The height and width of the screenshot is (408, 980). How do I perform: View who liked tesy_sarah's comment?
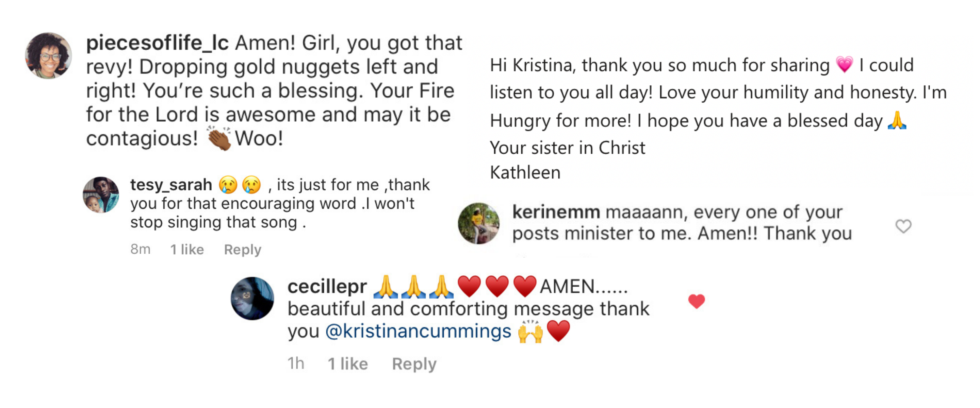point(187,250)
